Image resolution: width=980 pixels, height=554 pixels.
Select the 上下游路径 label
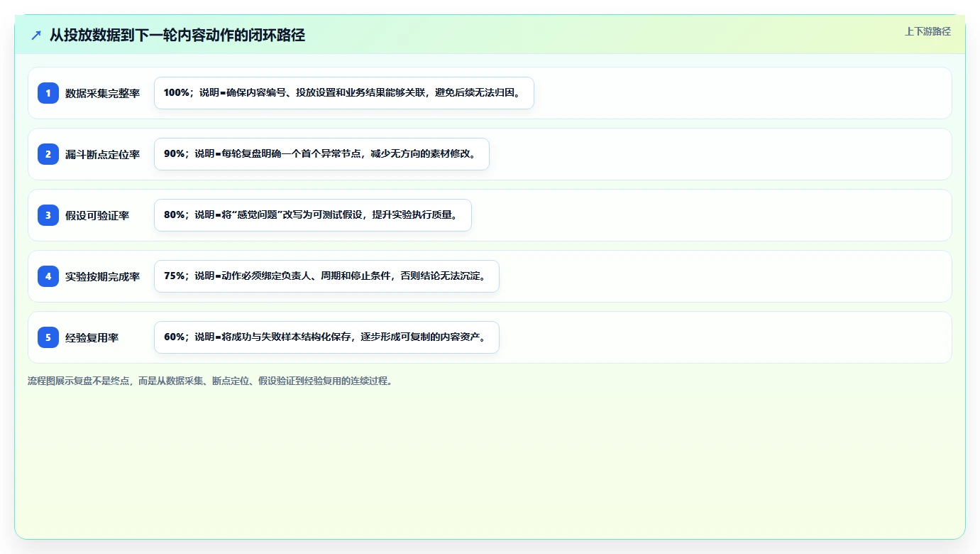(x=927, y=31)
